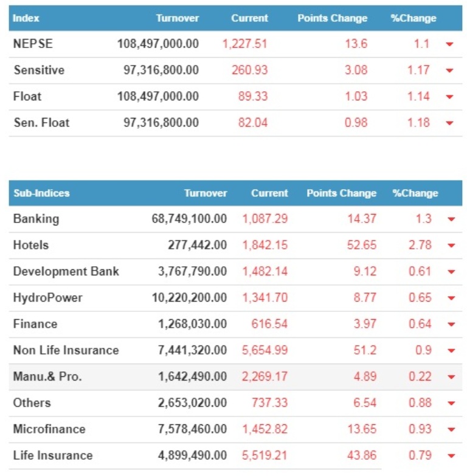Click the red arrow in Microfinance row
The width and height of the screenshot is (467, 476).
click(x=451, y=430)
